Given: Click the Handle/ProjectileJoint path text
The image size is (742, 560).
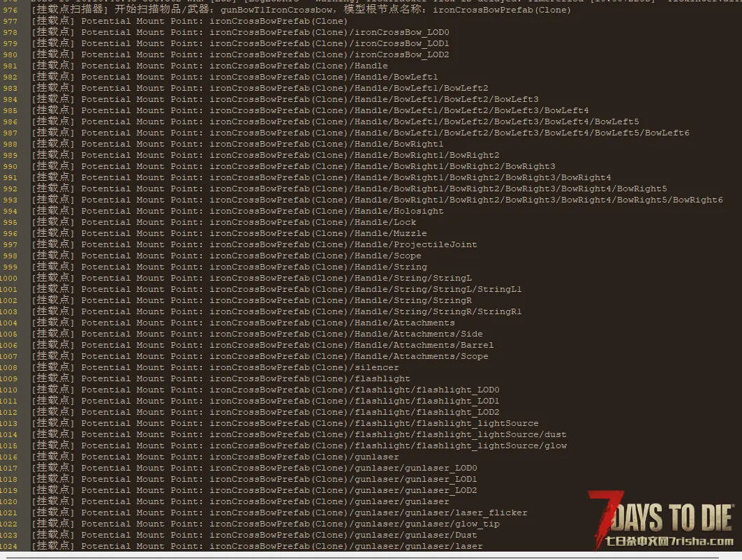Looking at the screenshot, I should point(415,244).
